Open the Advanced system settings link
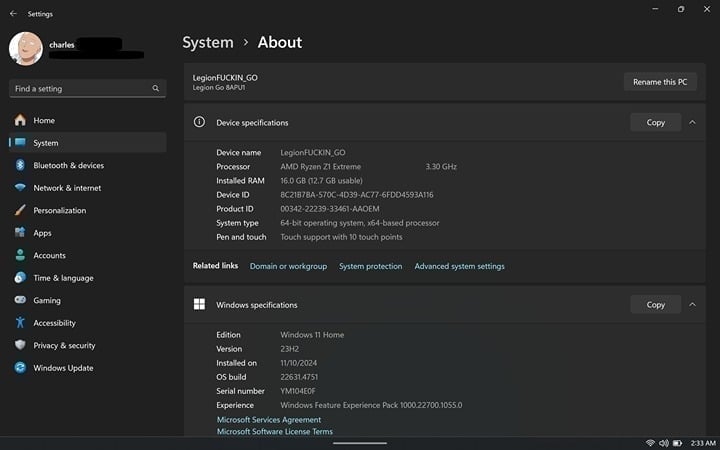The width and height of the screenshot is (720, 450). [459, 266]
